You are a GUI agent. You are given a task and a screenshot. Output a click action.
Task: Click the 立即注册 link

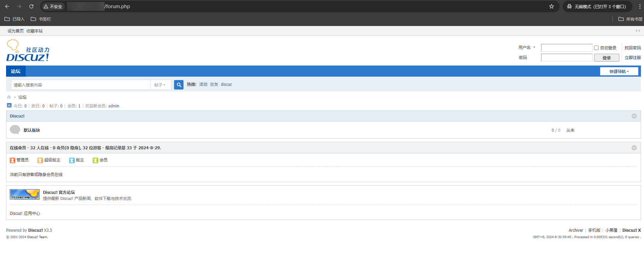point(633,58)
